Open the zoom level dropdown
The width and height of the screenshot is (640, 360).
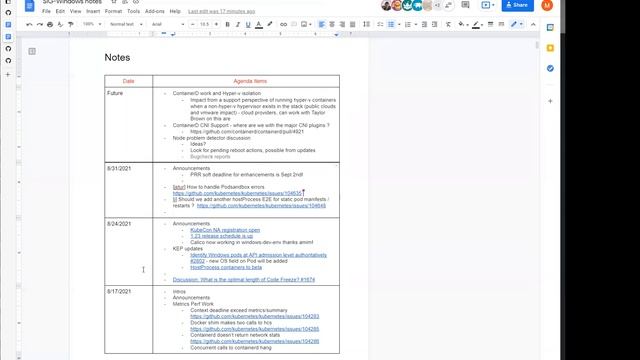coord(92,24)
